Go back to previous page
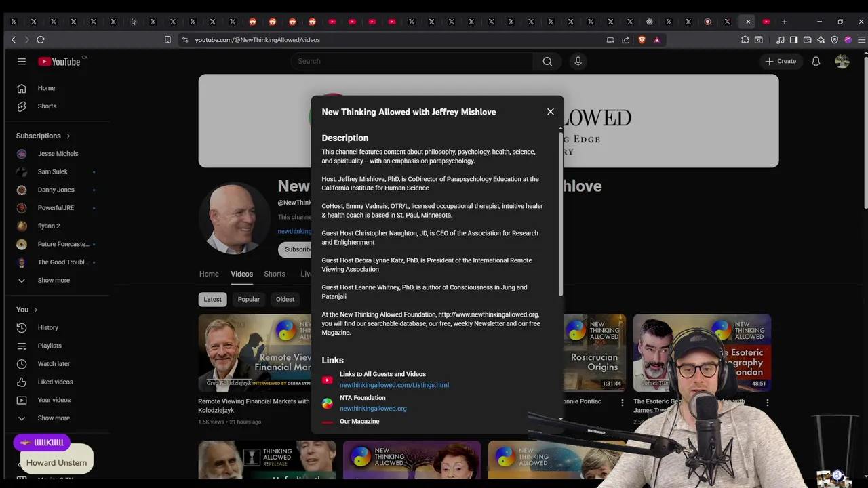The image size is (868, 488). coord(14,40)
